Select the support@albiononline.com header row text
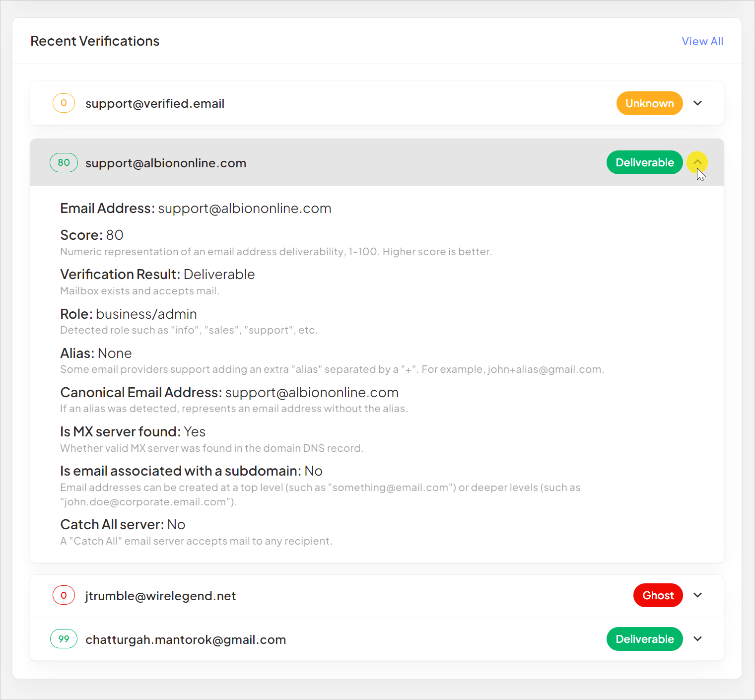 point(166,163)
